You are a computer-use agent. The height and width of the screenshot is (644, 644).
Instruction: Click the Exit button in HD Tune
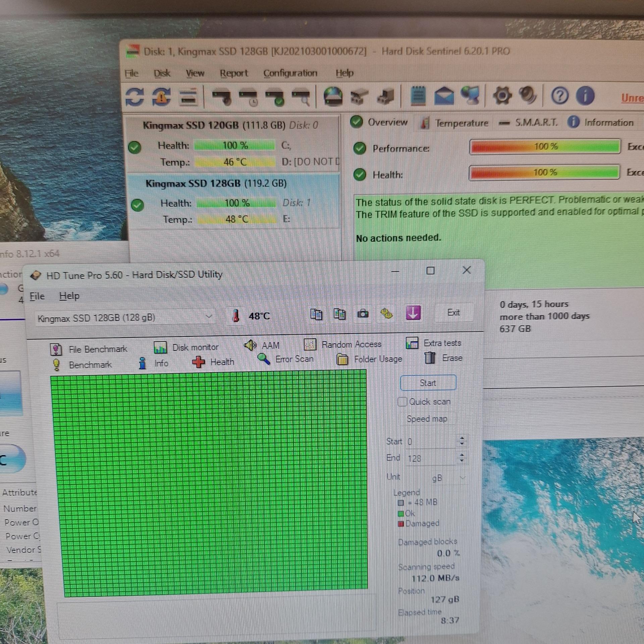click(453, 313)
